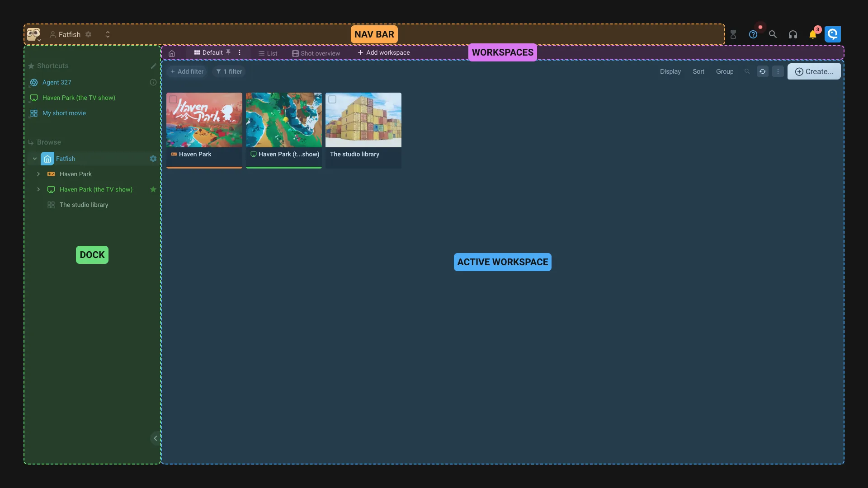Click the notifications bell icon

[x=812, y=35]
